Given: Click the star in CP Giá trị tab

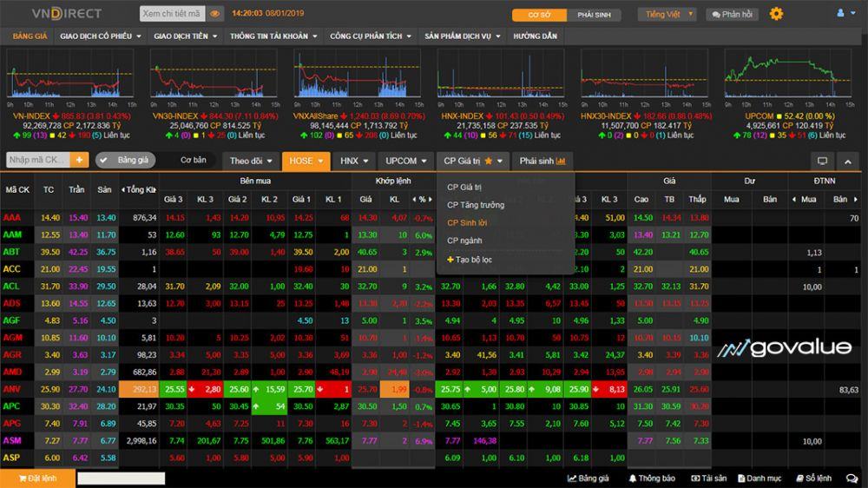Looking at the screenshot, I should pos(489,161).
